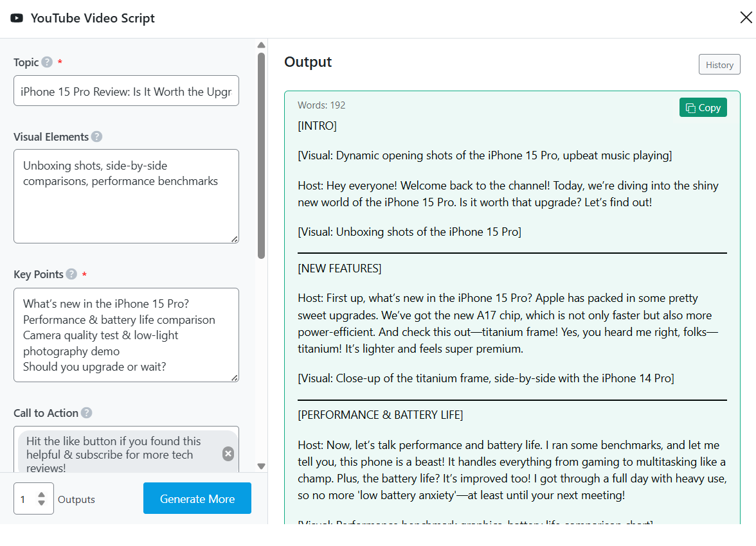Viewport: 756px width, 546px height.
Task: Click the Topic input field
Action: click(126, 91)
